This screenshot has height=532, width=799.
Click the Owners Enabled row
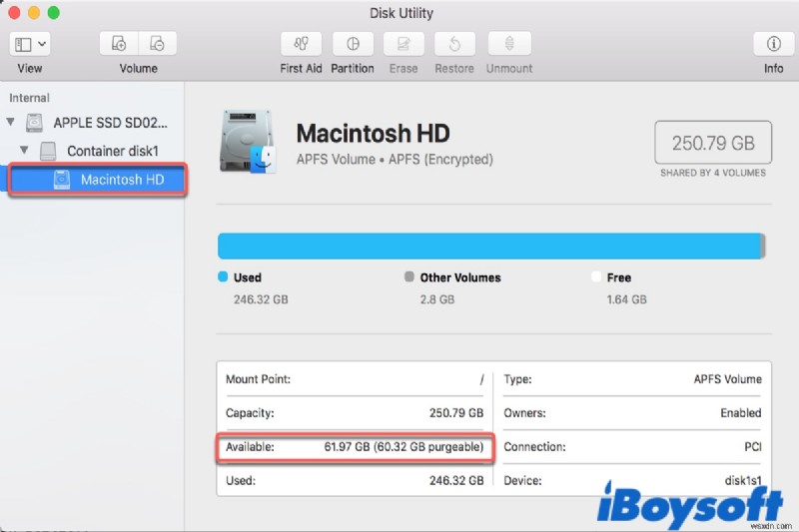point(632,413)
